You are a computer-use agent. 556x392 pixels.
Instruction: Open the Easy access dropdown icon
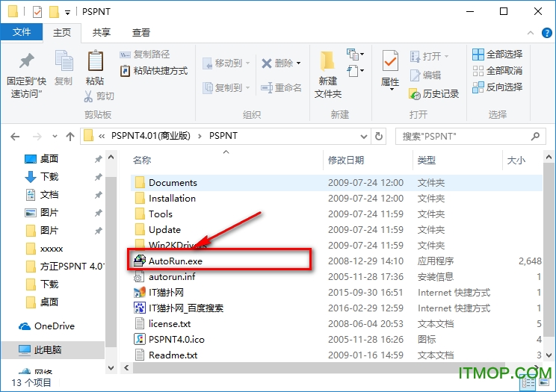(355, 70)
